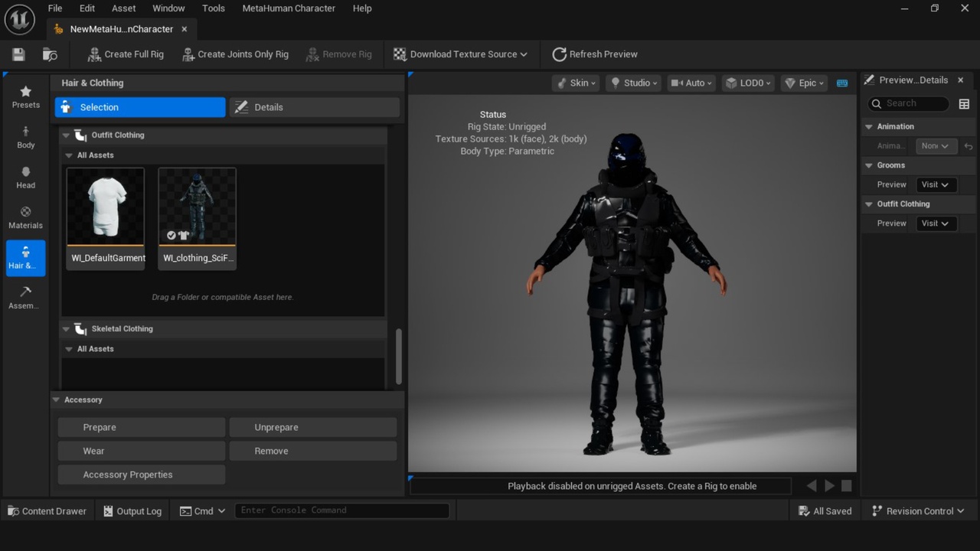
Task: Open the MetaHuman Character menu
Action: pyautogui.click(x=289, y=8)
